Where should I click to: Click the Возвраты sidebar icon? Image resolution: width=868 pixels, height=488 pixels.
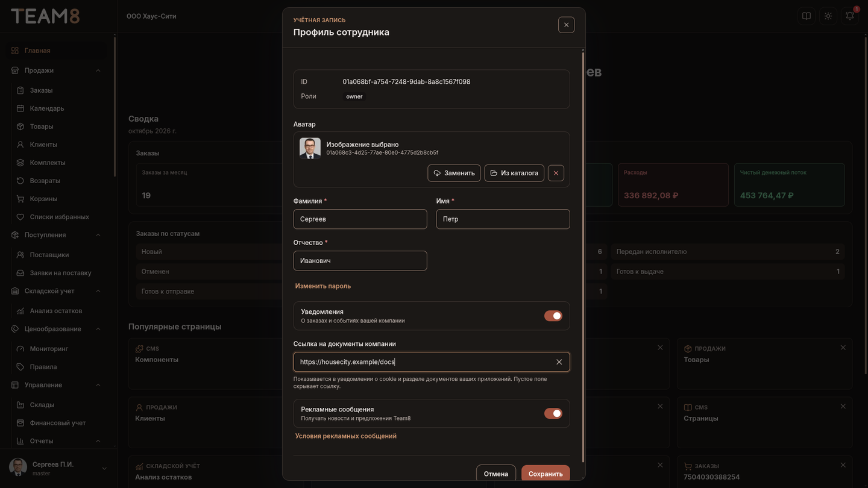coord(20,181)
